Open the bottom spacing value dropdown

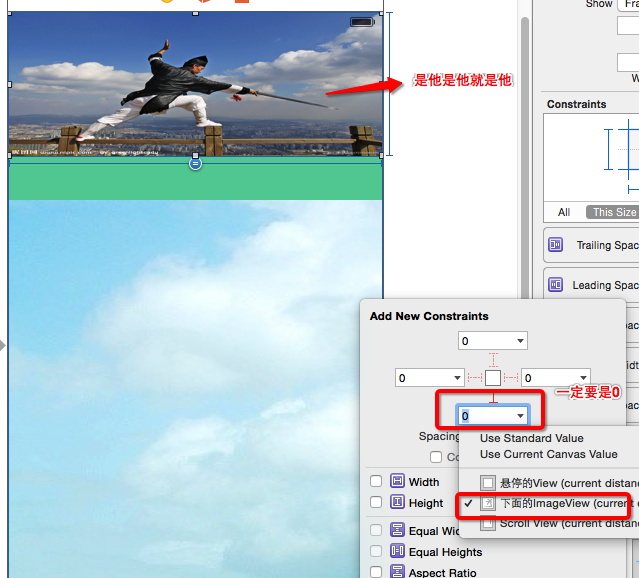click(520, 416)
